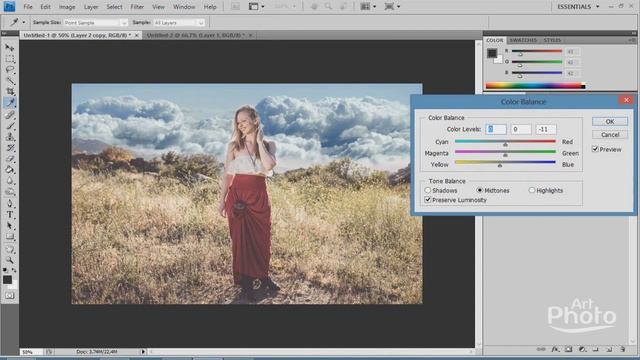Click the new adjustment layer icon
This screenshot has height=360, width=640.
click(x=582, y=349)
